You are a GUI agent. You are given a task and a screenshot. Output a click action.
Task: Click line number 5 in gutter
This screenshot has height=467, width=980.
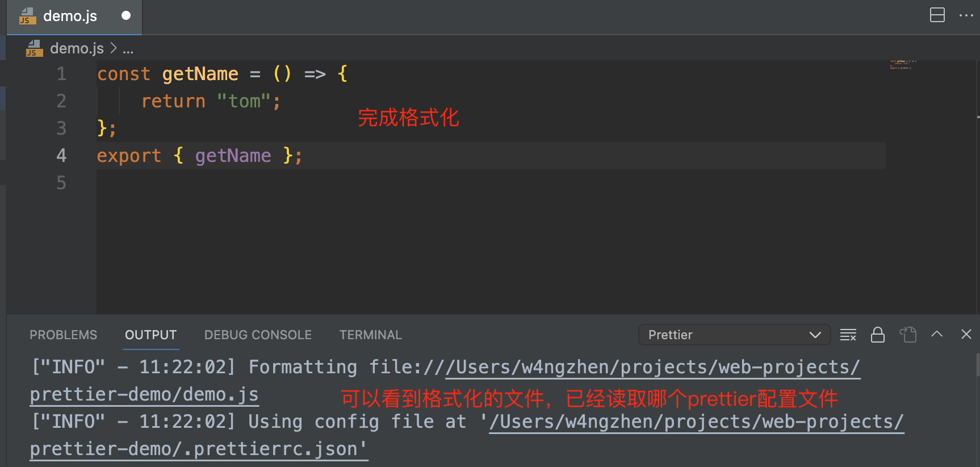point(61,183)
